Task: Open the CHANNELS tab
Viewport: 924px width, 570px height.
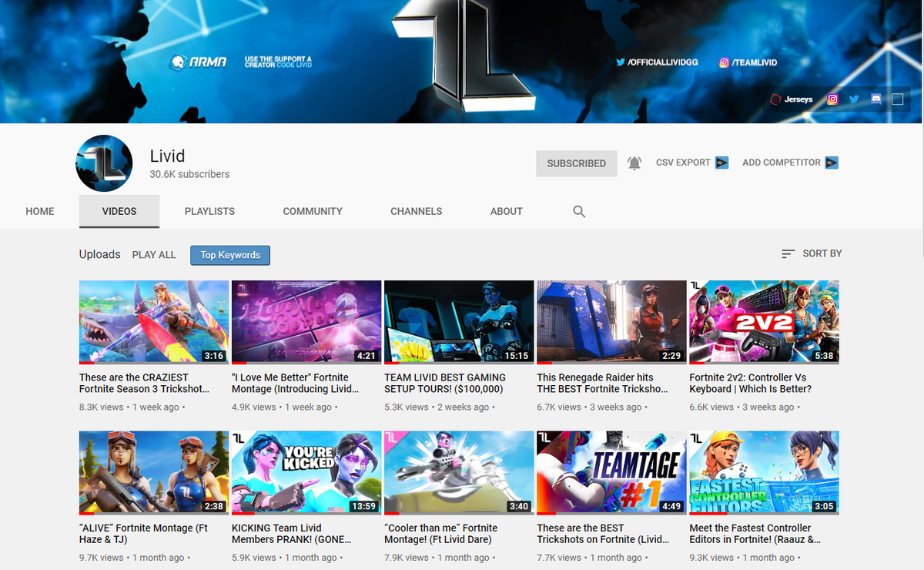Action: click(x=417, y=211)
